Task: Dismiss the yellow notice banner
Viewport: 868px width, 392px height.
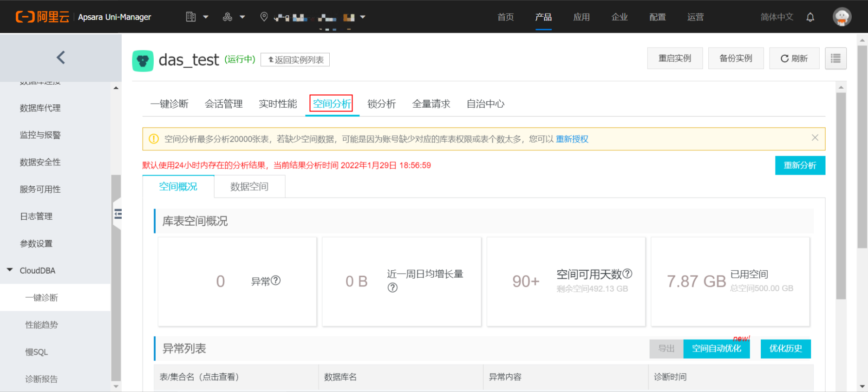Action: click(x=815, y=137)
